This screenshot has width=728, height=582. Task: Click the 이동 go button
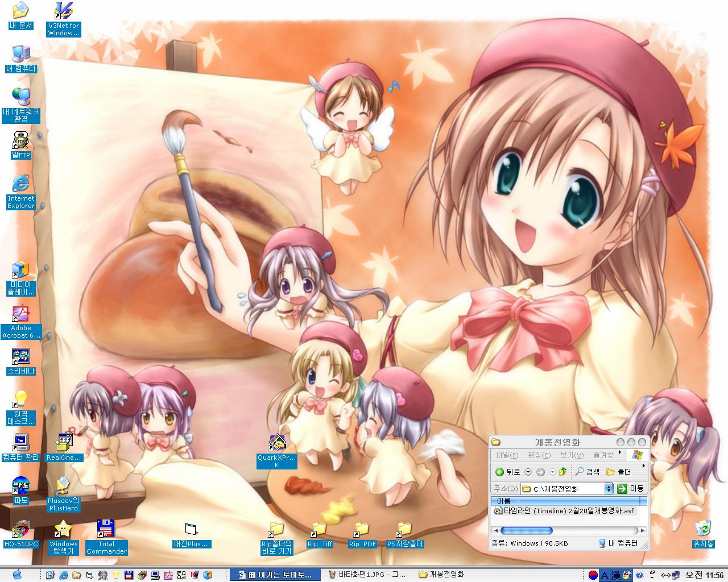[x=631, y=489]
